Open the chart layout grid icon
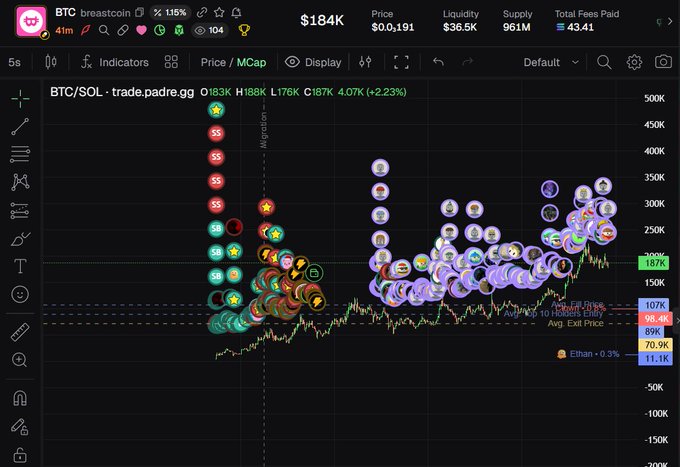The width and height of the screenshot is (680, 467). 171,62
